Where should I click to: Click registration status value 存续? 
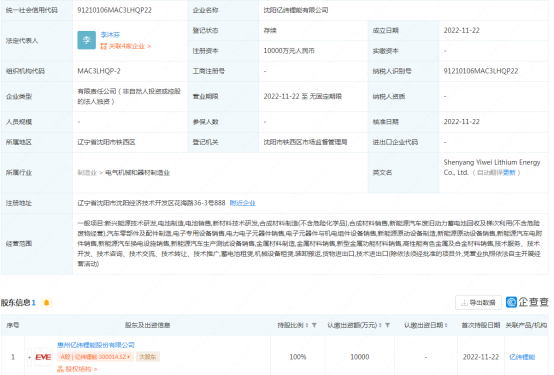270,30
